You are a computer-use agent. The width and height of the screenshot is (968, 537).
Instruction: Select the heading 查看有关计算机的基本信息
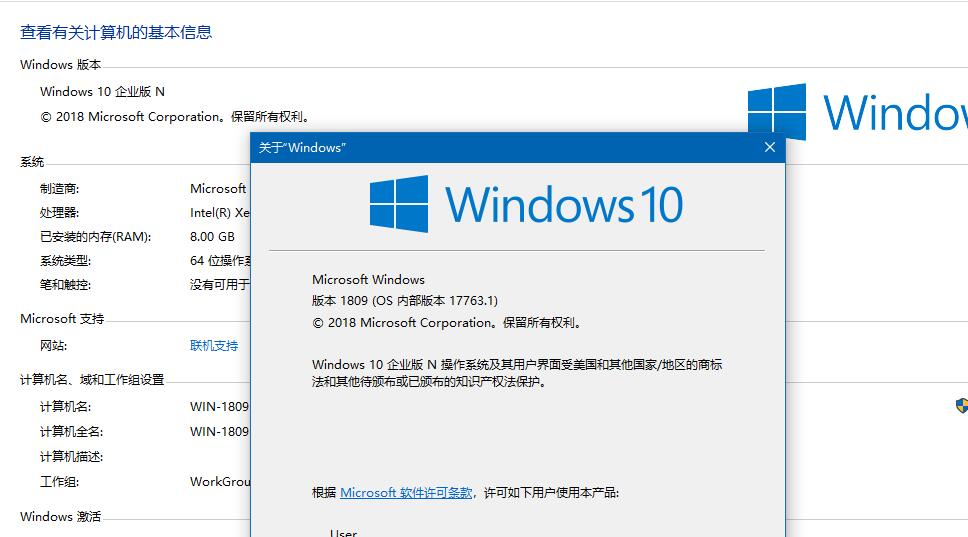[116, 32]
